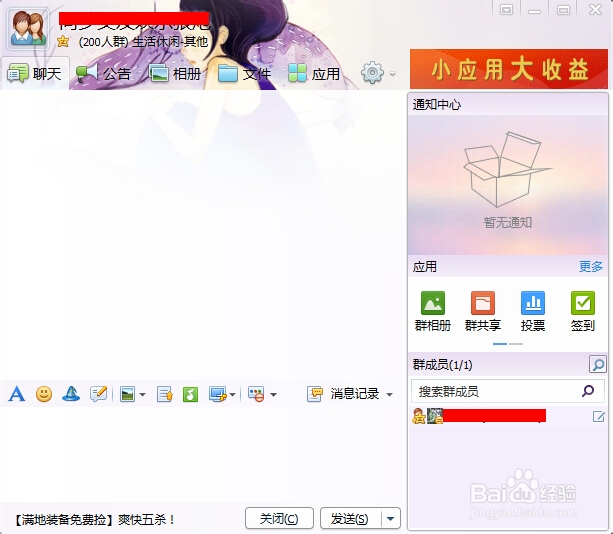
Task: Click the gold star group level icon
Action: [63, 41]
